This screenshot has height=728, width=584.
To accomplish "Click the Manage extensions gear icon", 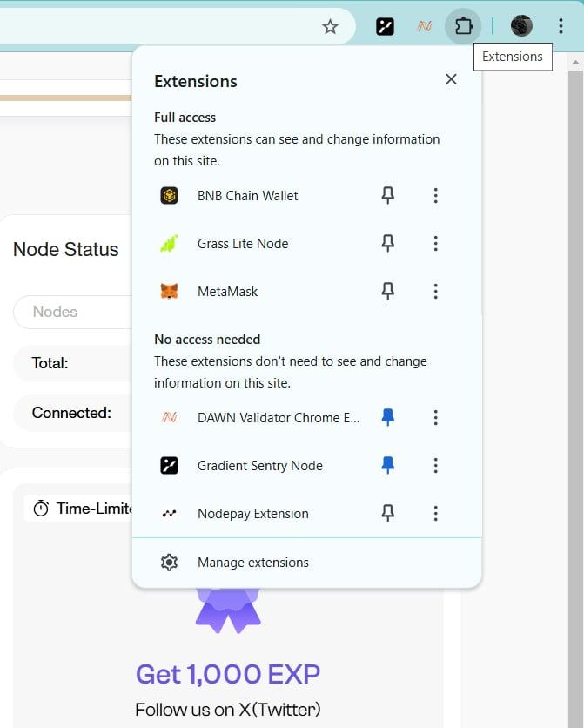I will tap(170, 563).
